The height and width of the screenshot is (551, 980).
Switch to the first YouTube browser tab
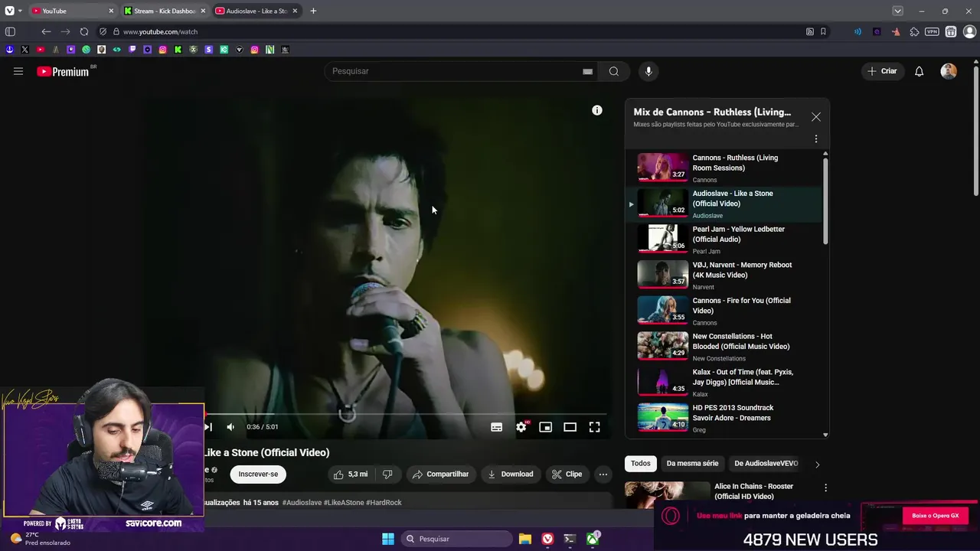point(73,11)
